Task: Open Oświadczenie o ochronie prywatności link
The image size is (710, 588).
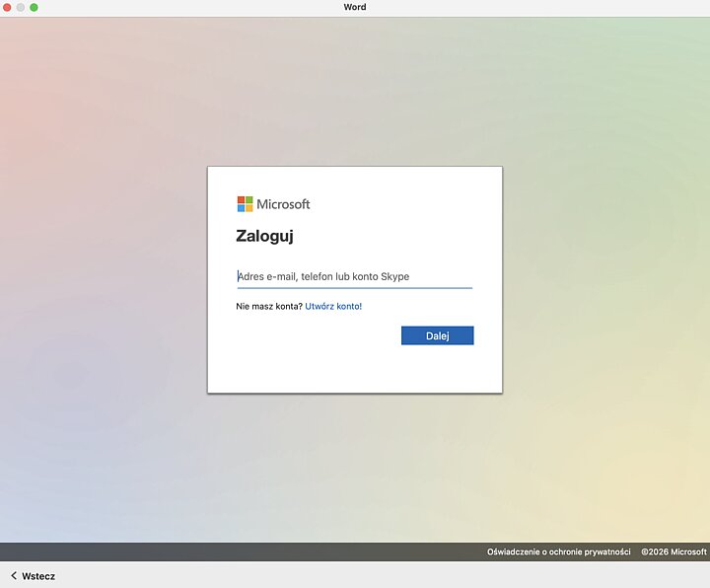Action: coord(559,551)
